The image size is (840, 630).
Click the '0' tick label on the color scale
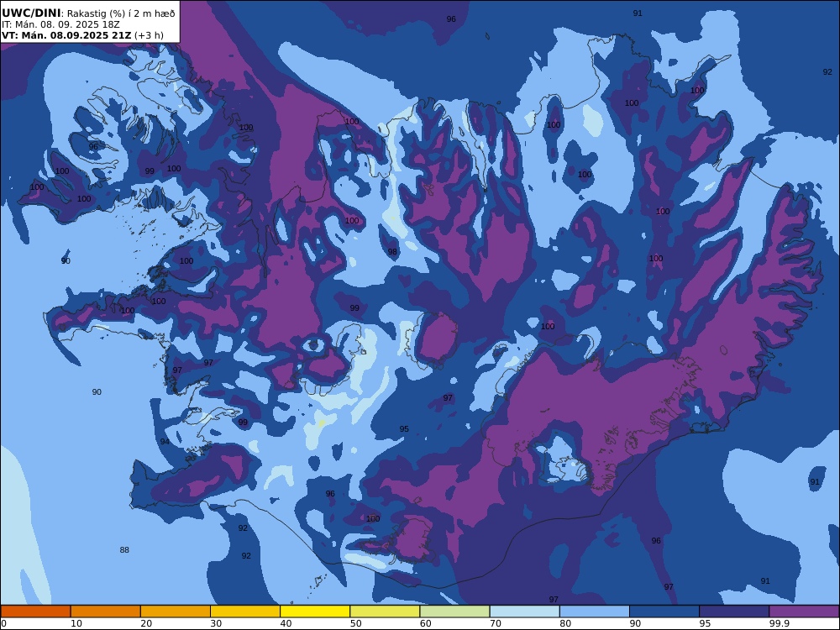(3, 623)
